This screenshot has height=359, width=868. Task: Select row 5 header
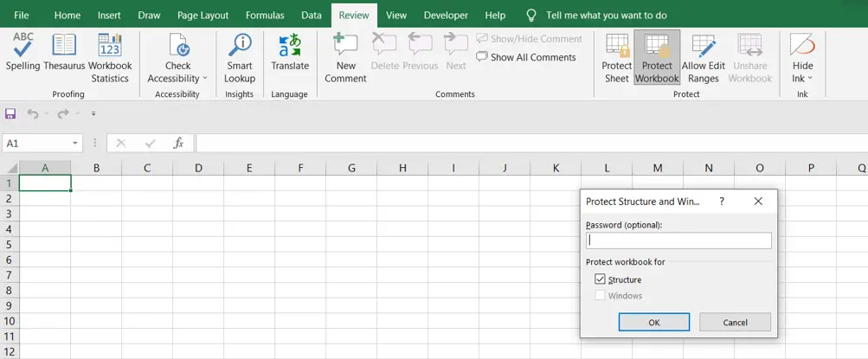(x=10, y=244)
